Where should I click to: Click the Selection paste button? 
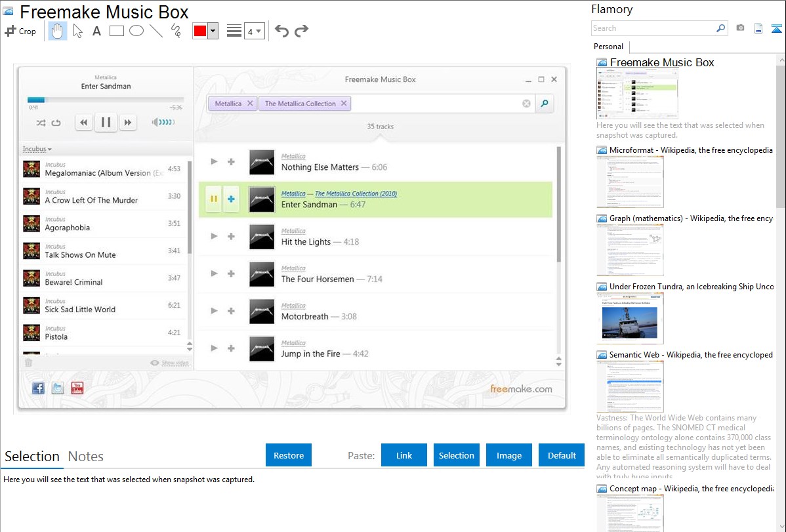coord(457,455)
